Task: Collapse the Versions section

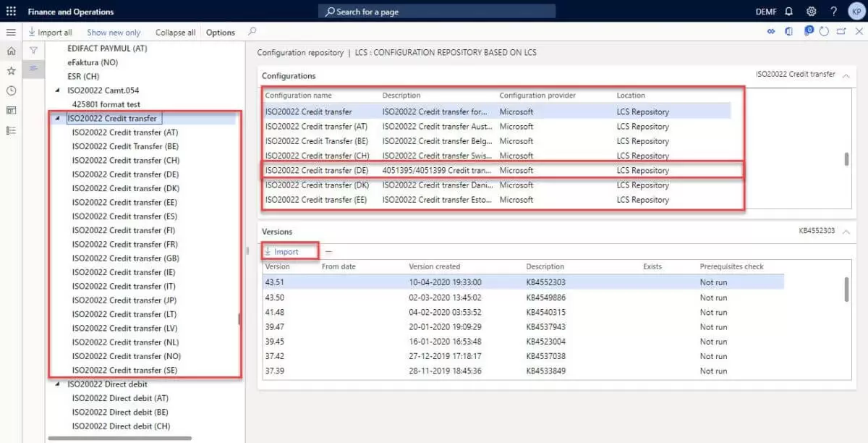Action: tap(846, 231)
